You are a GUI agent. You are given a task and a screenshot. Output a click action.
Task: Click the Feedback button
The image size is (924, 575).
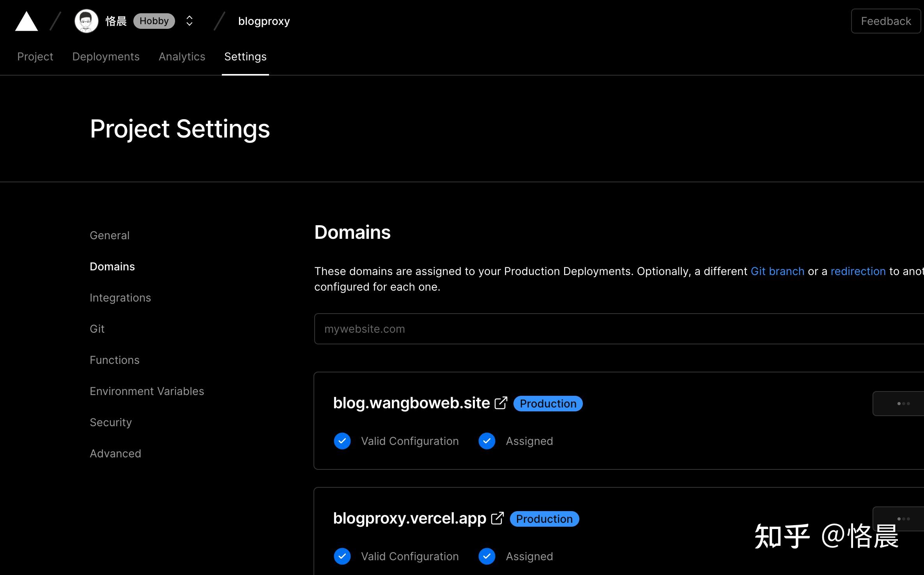click(x=885, y=21)
